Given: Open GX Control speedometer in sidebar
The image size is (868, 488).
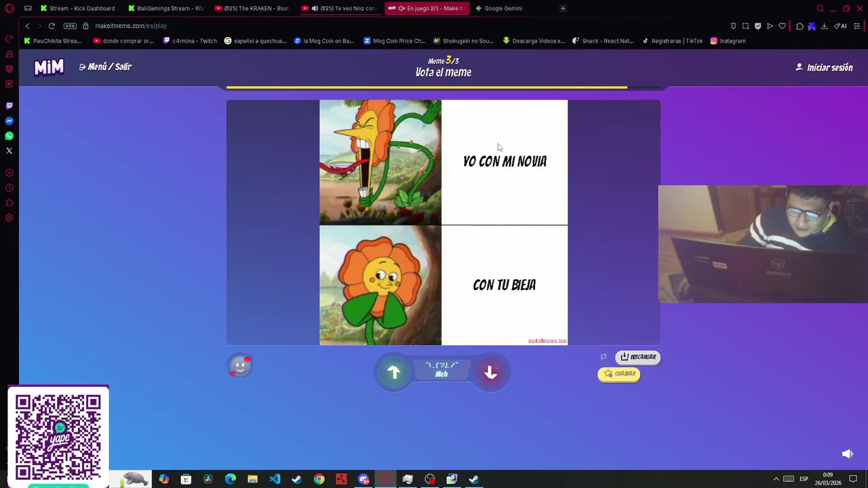Looking at the screenshot, I should tap(9, 39).
